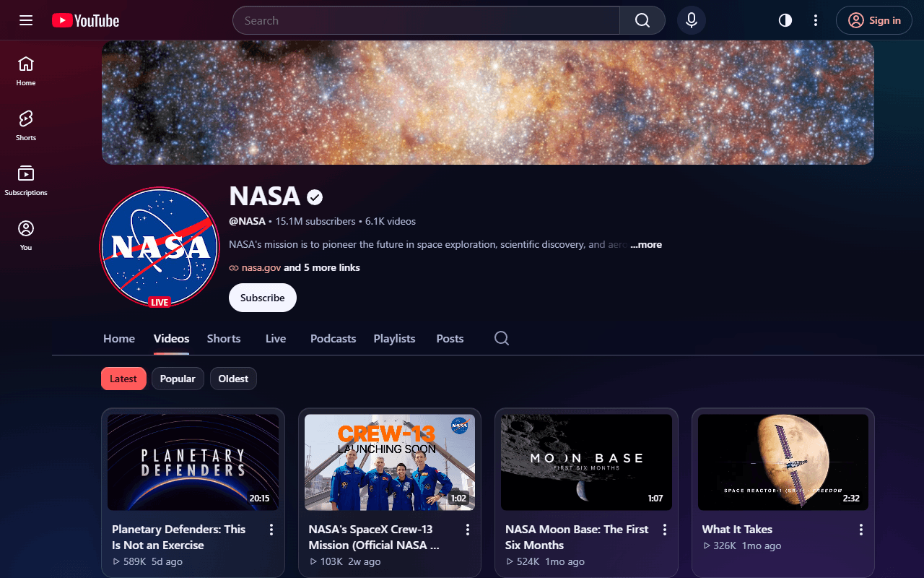The height and width of the screenshot is (578, 924).
Task: Open options for What It Takes video
Action: click(861, 530)
